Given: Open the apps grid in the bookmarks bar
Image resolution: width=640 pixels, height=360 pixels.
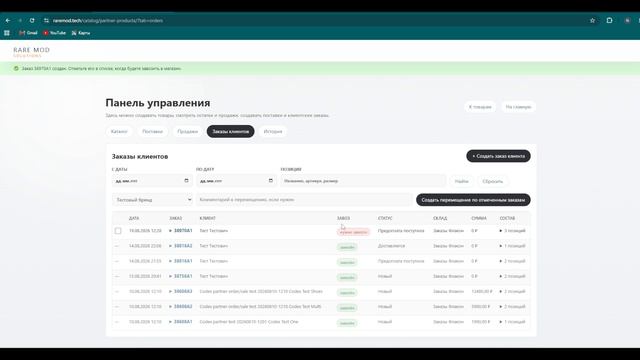Looking at the screenshot, I should [7, 33].
